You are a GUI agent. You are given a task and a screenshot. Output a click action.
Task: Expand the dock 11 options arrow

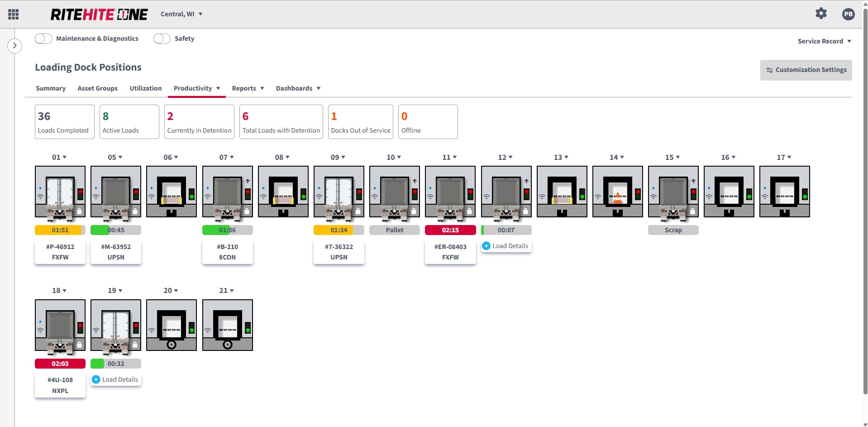(x=455, y=157)
